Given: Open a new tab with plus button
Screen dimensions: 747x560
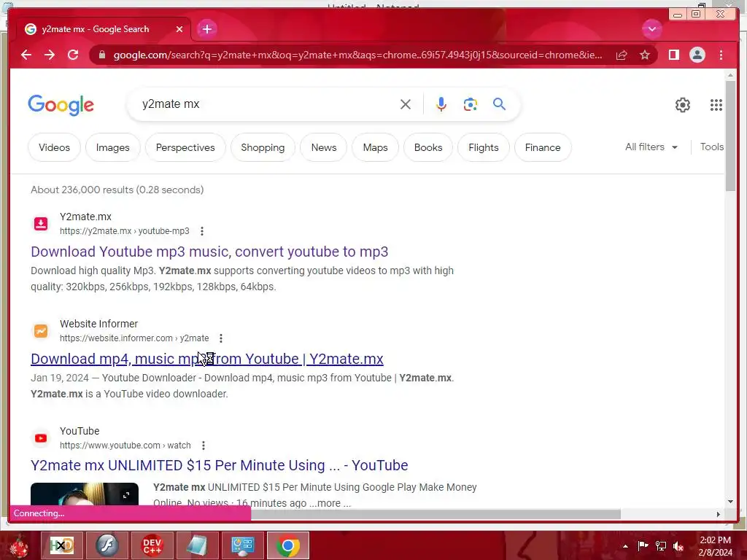Looking at the screenshot, I should click(206, 29).
